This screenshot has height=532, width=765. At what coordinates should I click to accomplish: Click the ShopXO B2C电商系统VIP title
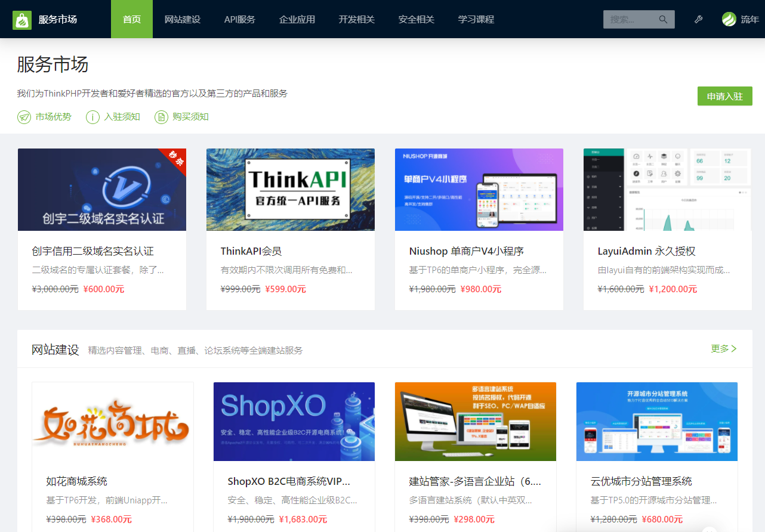click(289, 481)
